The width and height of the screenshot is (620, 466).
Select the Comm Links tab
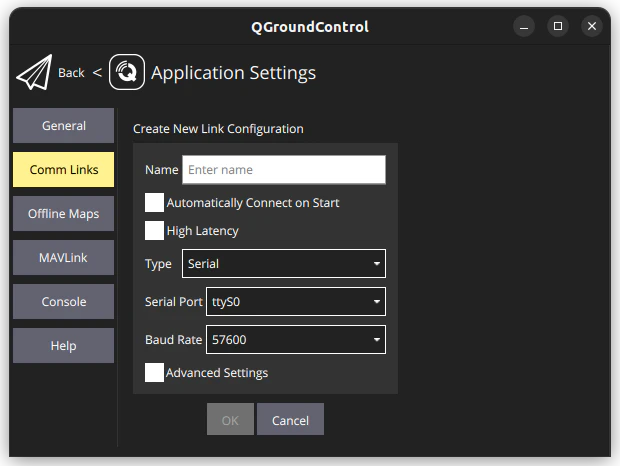[64, 170]
